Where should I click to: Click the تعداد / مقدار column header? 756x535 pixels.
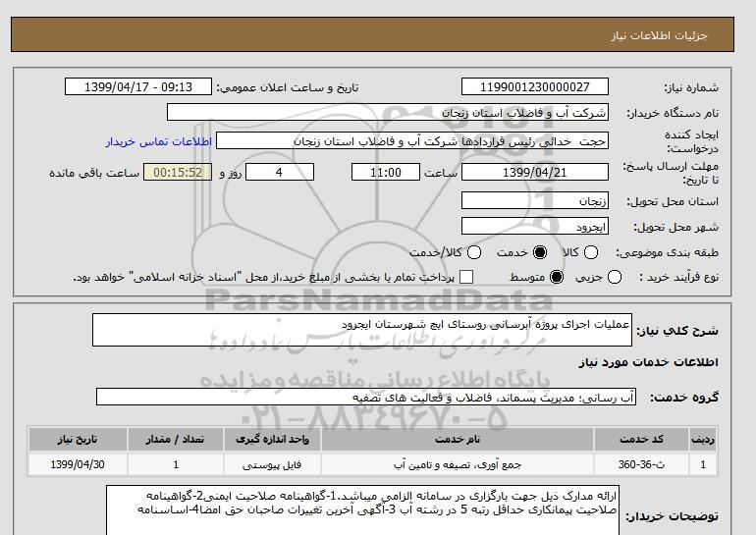click(x=176, y=439)
